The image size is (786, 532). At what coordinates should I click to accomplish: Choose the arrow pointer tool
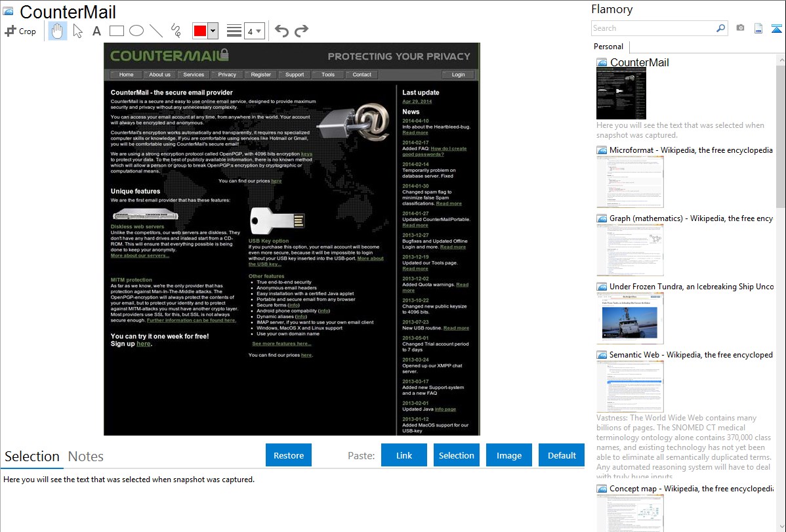tap(78, 31)
